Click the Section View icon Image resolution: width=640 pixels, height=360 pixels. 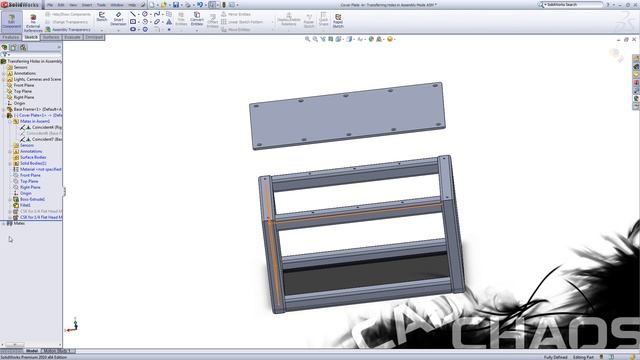point(331,39)
